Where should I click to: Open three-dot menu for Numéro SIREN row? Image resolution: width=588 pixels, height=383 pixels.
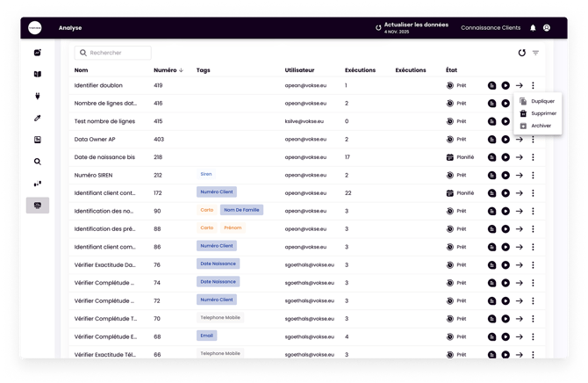tap(533, 176)
